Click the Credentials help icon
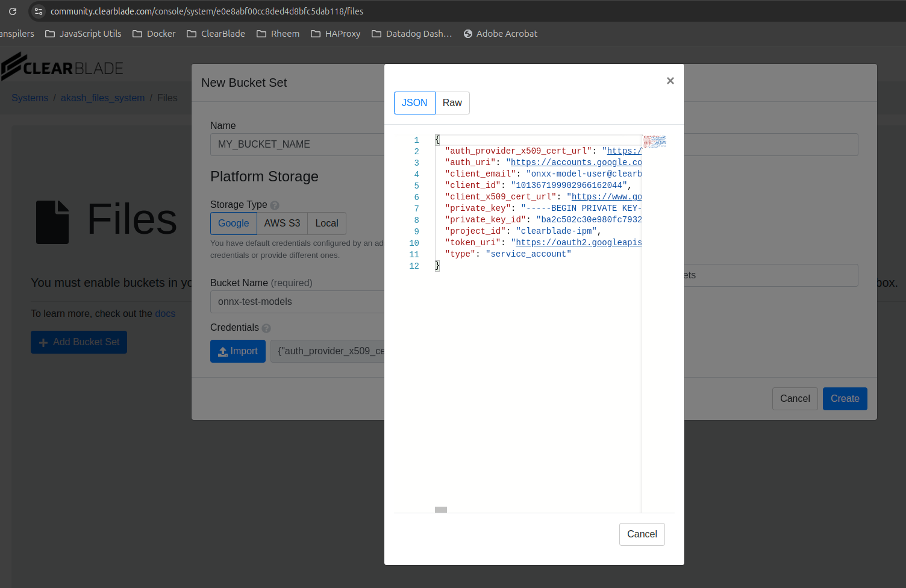 [x=266, y=328]
